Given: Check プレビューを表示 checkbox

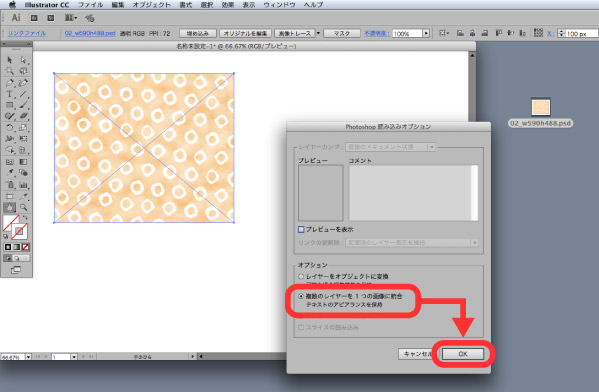Looking at the screenshot, I should tap(301, 229).
